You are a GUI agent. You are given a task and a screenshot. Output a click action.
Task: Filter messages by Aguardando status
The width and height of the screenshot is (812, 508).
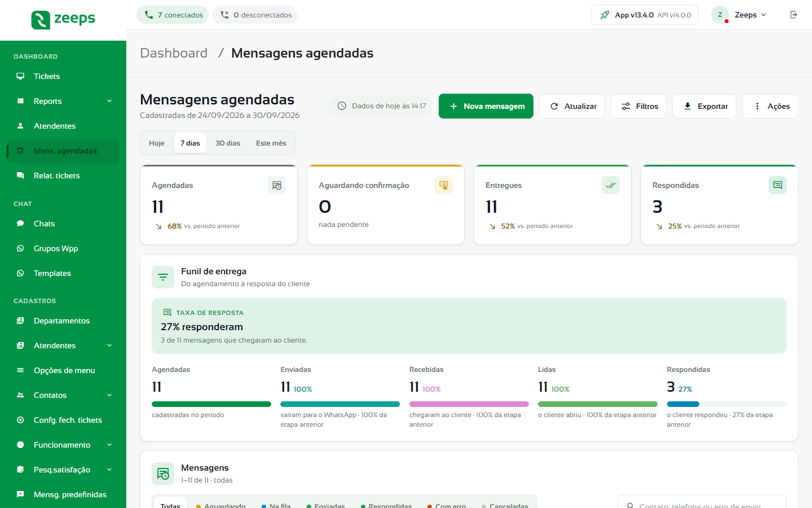(x=220, y=506)
